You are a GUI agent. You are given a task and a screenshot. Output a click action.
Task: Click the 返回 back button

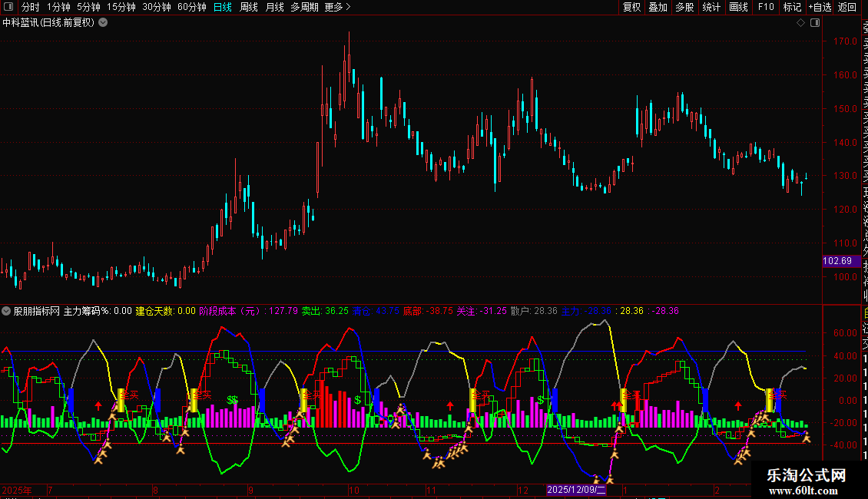click(847, 7)
